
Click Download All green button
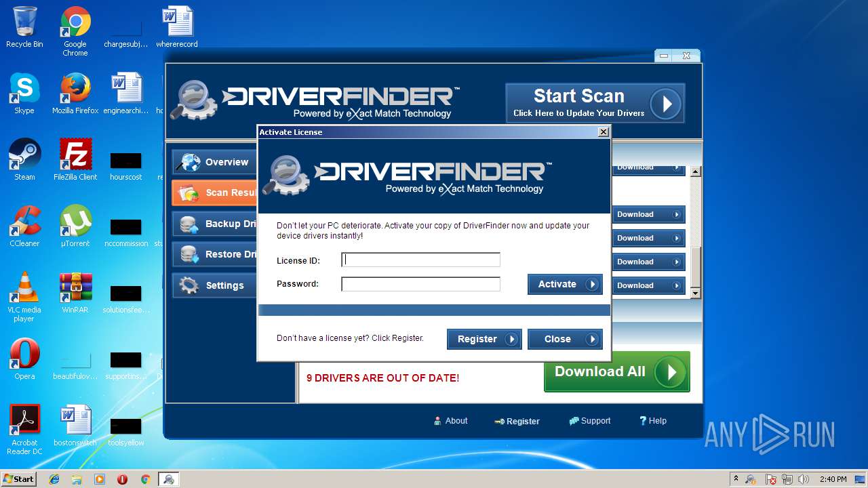pos(617,371)
